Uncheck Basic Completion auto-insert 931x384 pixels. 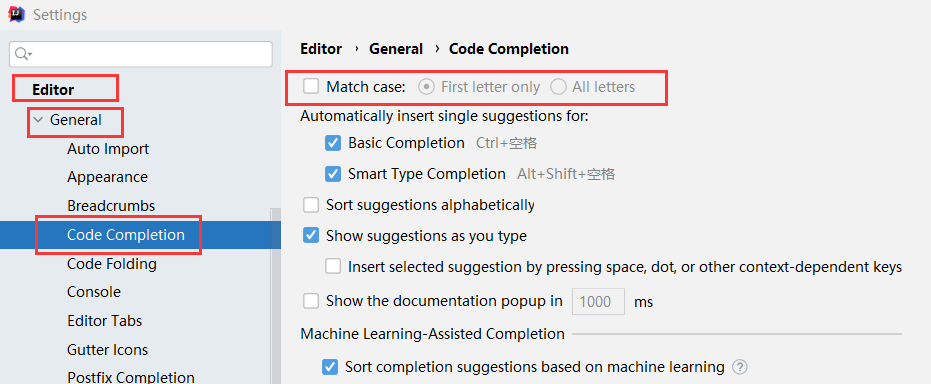click(x=333, y=143)
